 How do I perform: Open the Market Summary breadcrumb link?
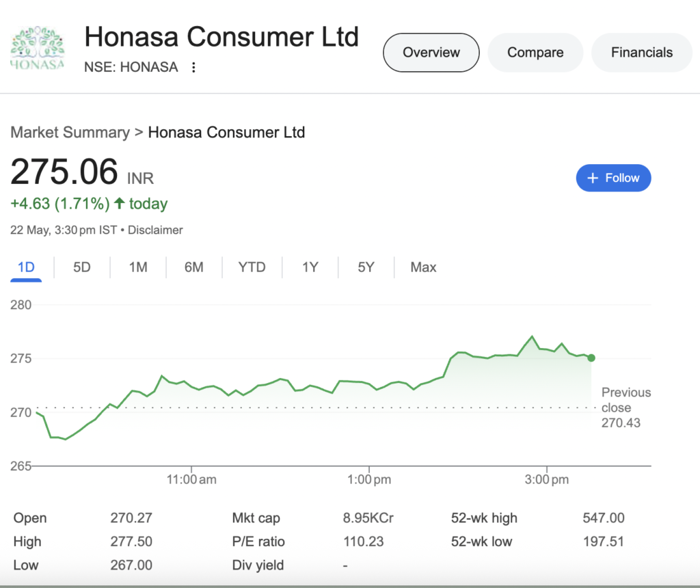click(x=70, y=132)
